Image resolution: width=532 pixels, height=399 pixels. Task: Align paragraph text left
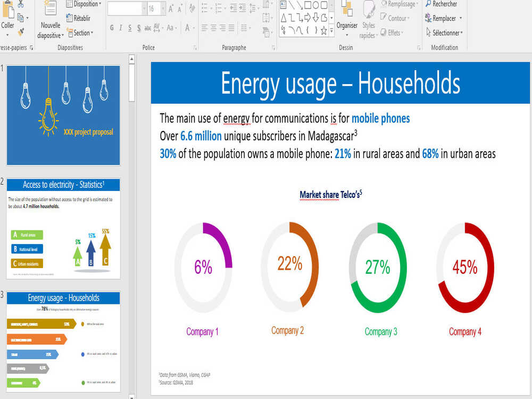click(x=204, y=28)
